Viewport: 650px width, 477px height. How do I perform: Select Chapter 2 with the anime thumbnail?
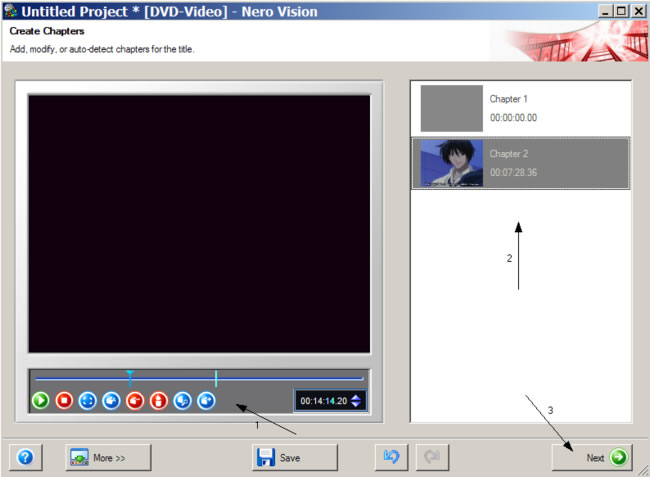click(521, 163)
